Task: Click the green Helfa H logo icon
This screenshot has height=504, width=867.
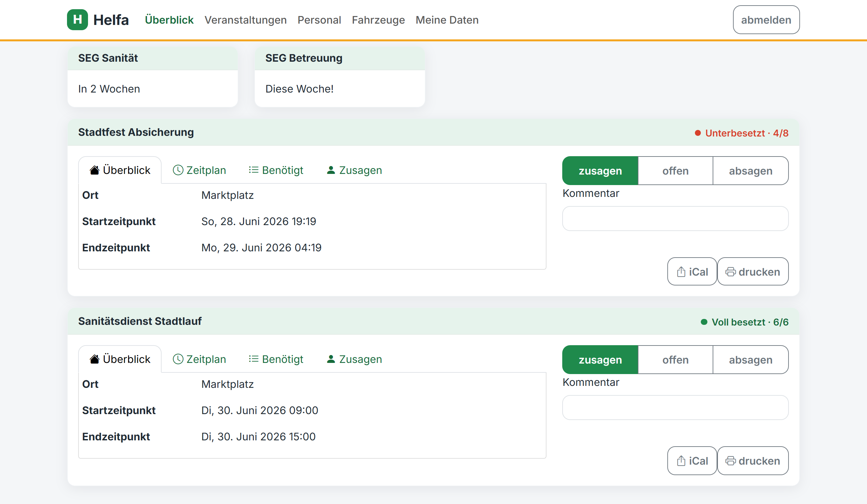Action: pyautogui.click(x=78, y=20)
